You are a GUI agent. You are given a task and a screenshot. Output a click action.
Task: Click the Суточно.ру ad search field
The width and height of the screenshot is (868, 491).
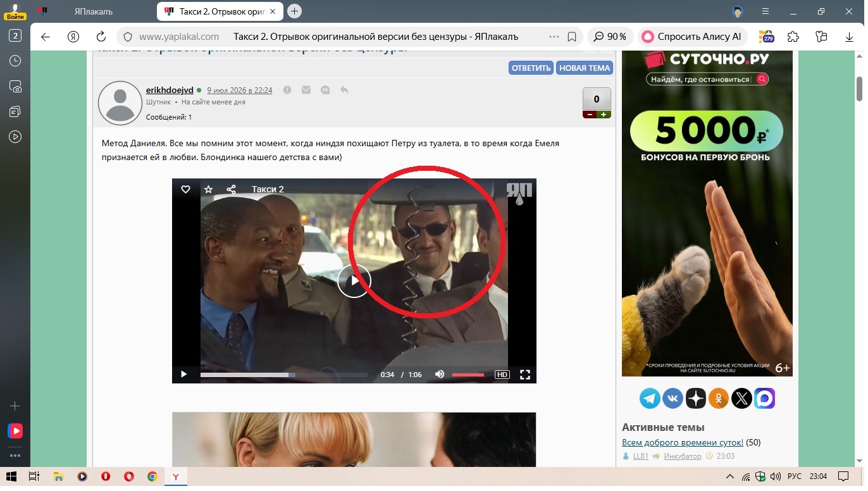tap(707, 79)
